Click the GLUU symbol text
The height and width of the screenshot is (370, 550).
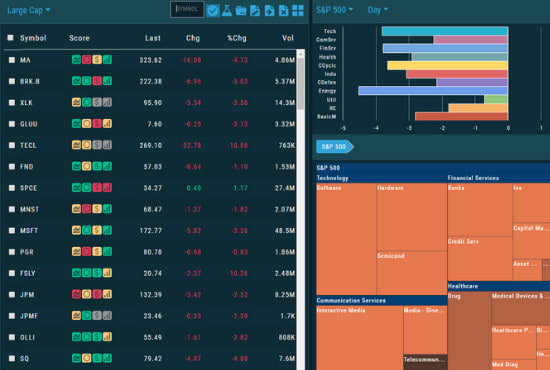coord(29,124)
